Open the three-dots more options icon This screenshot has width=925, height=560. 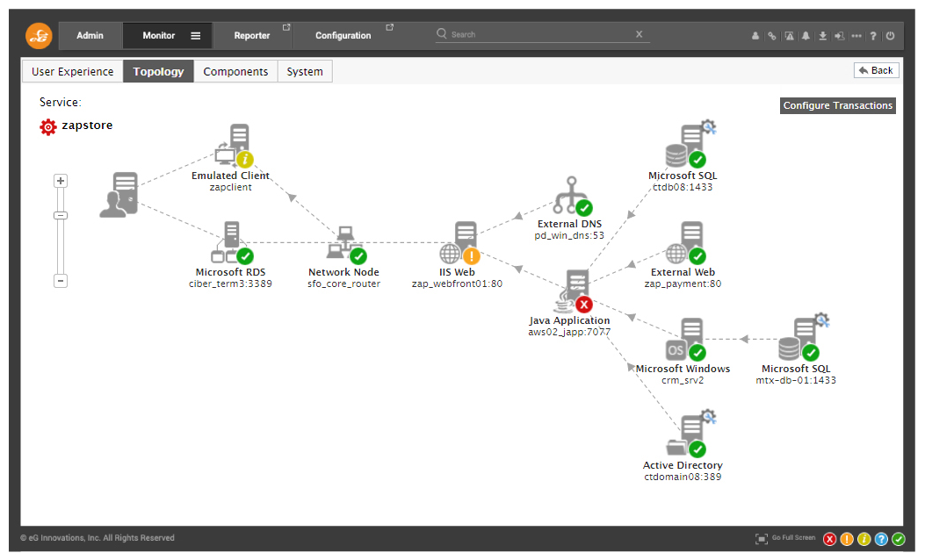point(856,36)
